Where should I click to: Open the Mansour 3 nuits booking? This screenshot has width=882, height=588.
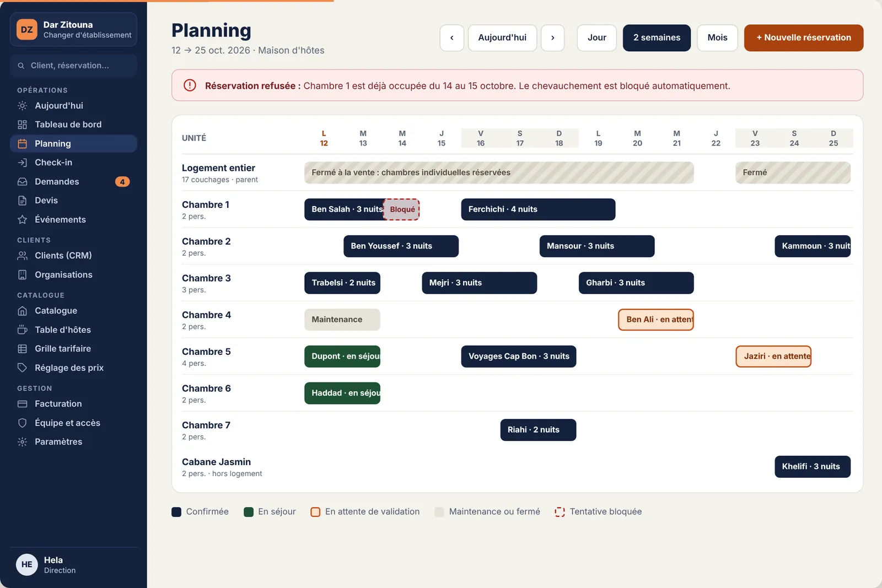(x=597, y=246)
